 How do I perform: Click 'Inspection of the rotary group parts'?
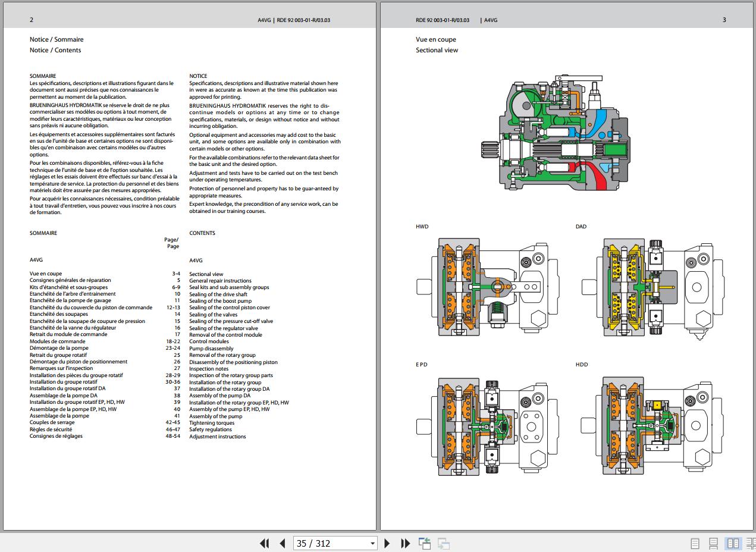coord(231,375)
